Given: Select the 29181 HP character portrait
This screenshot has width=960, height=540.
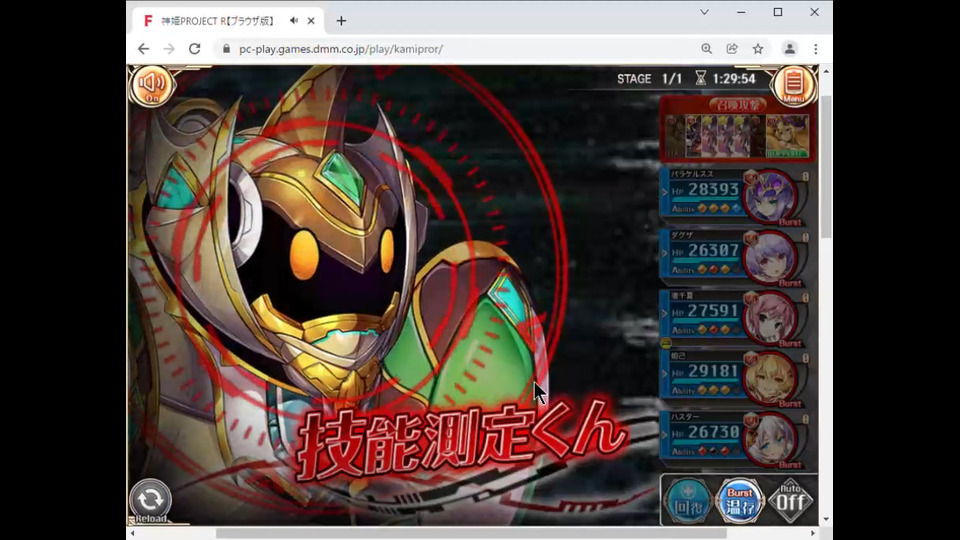Looking at the screenshot, I should tap(770, 379).
